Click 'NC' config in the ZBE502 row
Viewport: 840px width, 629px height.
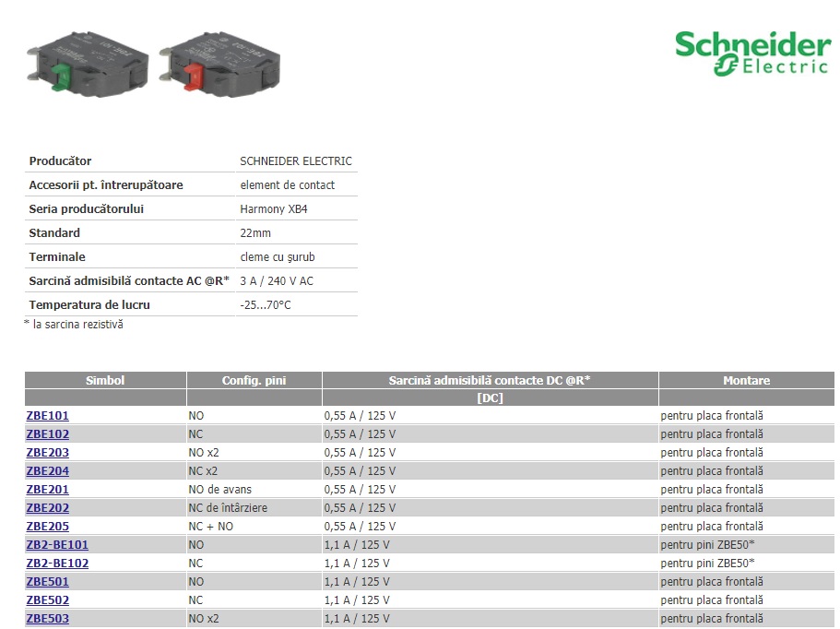tap(195, 600)
